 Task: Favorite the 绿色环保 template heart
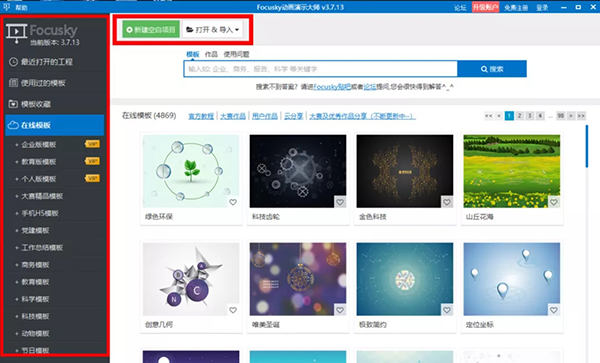(x=233, y=202)
